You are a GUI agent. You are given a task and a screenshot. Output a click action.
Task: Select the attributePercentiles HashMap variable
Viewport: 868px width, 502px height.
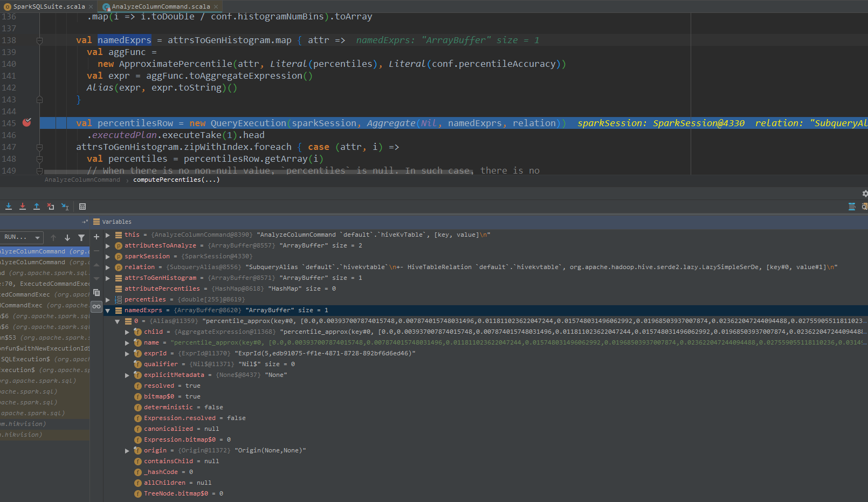[486, 289]
